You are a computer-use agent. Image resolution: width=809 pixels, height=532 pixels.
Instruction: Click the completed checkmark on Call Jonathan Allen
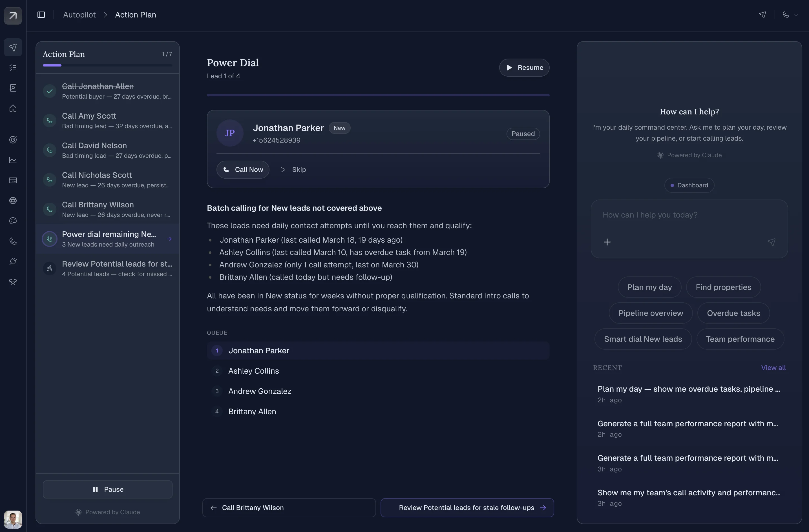coord(50,91)
